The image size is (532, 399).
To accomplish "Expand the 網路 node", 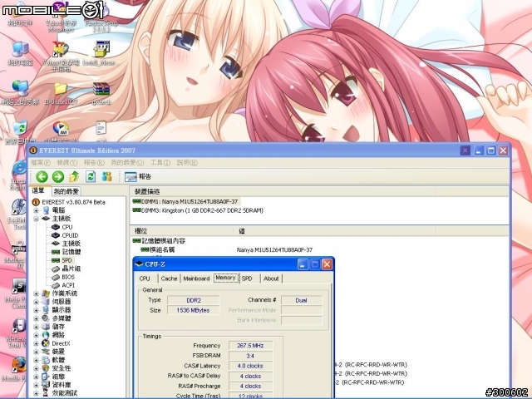I will (36, 335).
